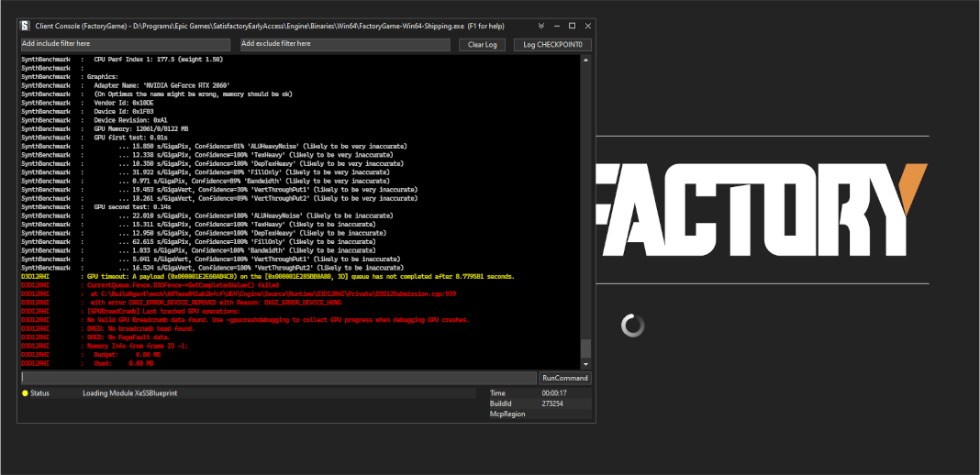Click the Time value 00:00:17
Viewport: 980px width, 475px height.
click(553, 393)
